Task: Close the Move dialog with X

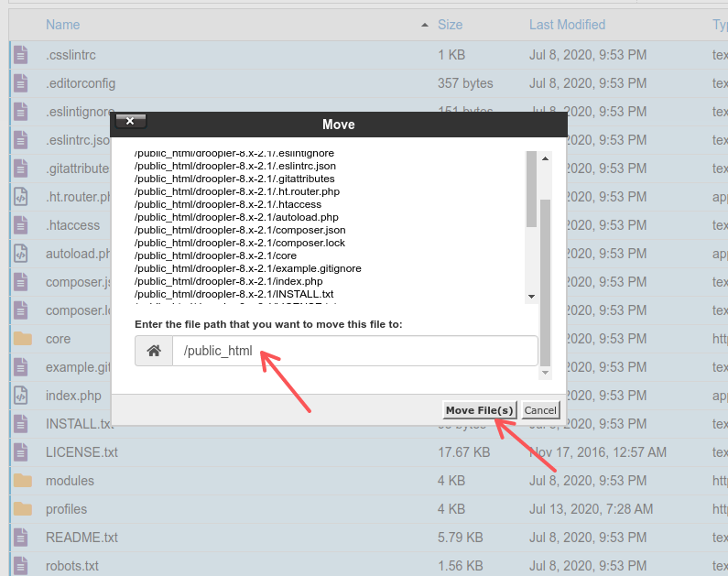Action: coord(130,121)
